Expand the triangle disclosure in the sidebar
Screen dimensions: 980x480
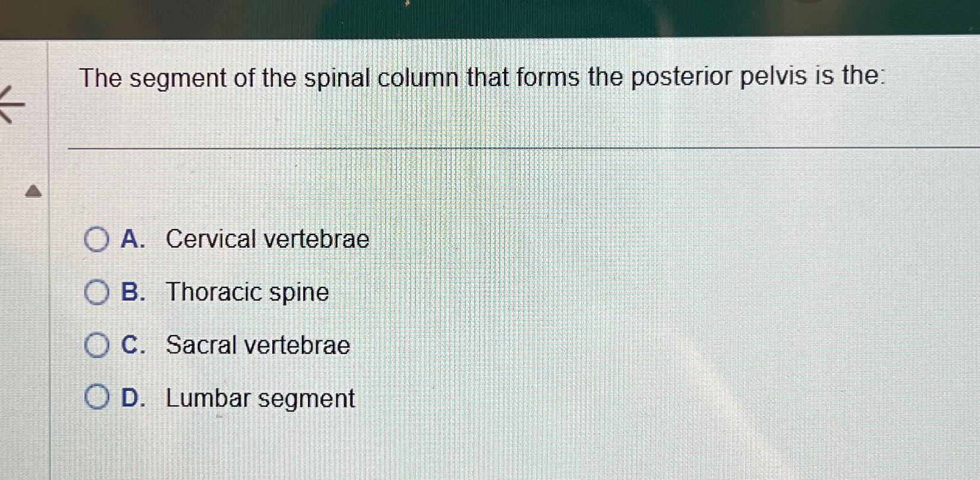coord(34,192)
